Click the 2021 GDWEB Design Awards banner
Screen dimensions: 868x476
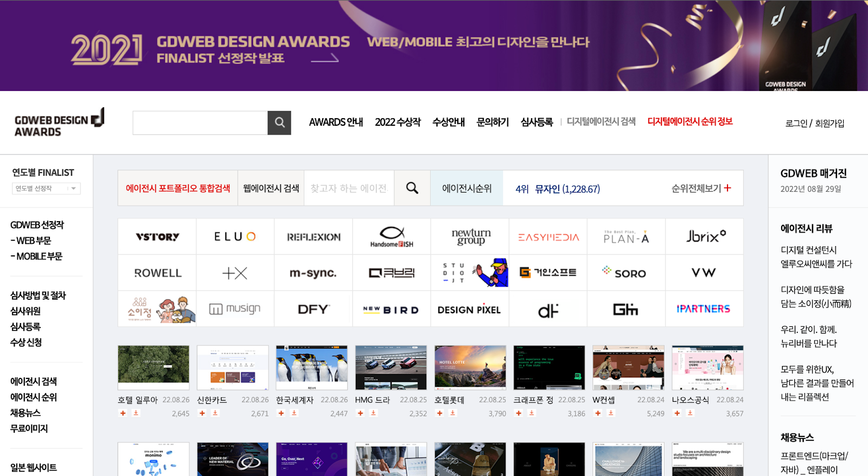[434, 46]
